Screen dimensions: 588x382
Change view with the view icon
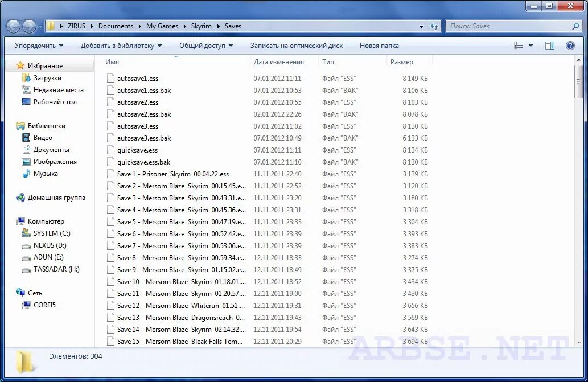point(518,46)
